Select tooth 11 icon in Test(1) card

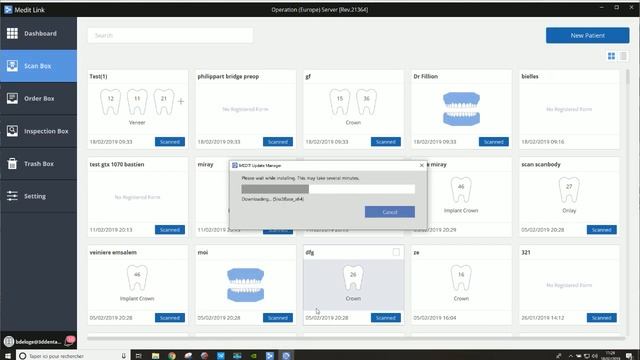[x=137, y=102]
